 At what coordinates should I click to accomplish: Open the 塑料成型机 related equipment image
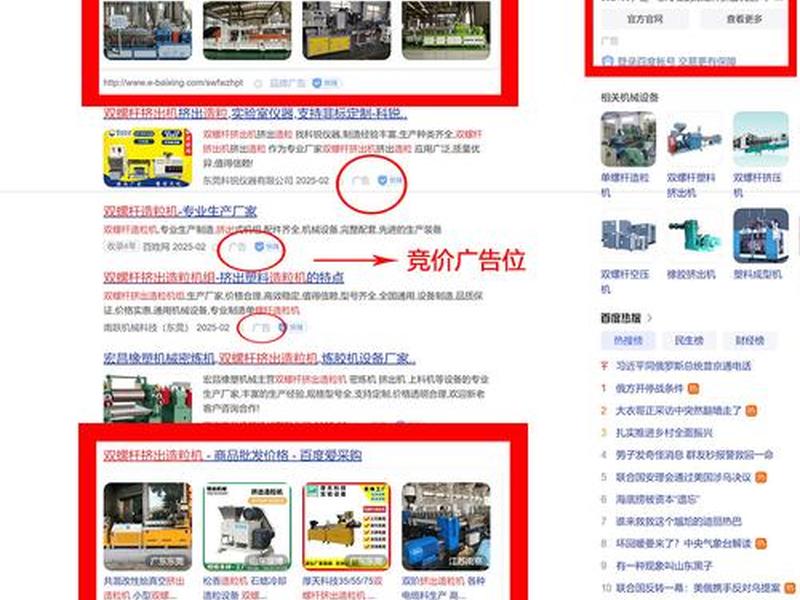click(761, 236)
